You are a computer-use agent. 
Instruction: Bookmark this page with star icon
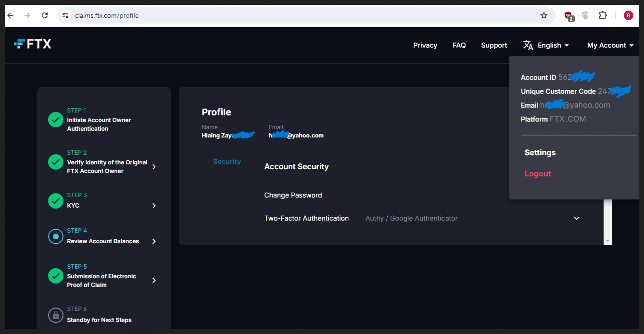pyautogui.click(x=544, y=15)
